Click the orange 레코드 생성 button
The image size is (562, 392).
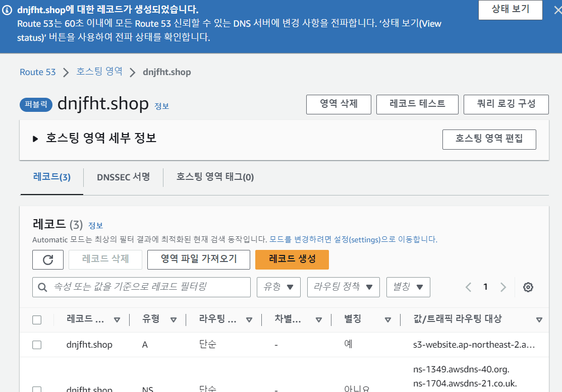(x=292, y=259)
